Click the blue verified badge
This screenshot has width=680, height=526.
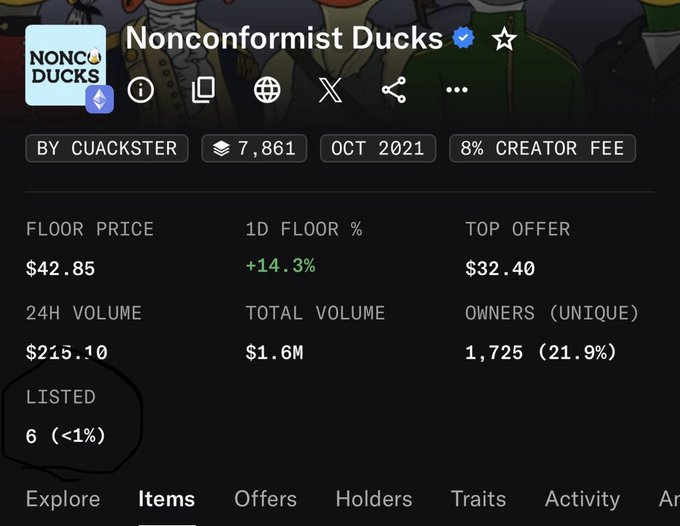(x=463, y=38)
